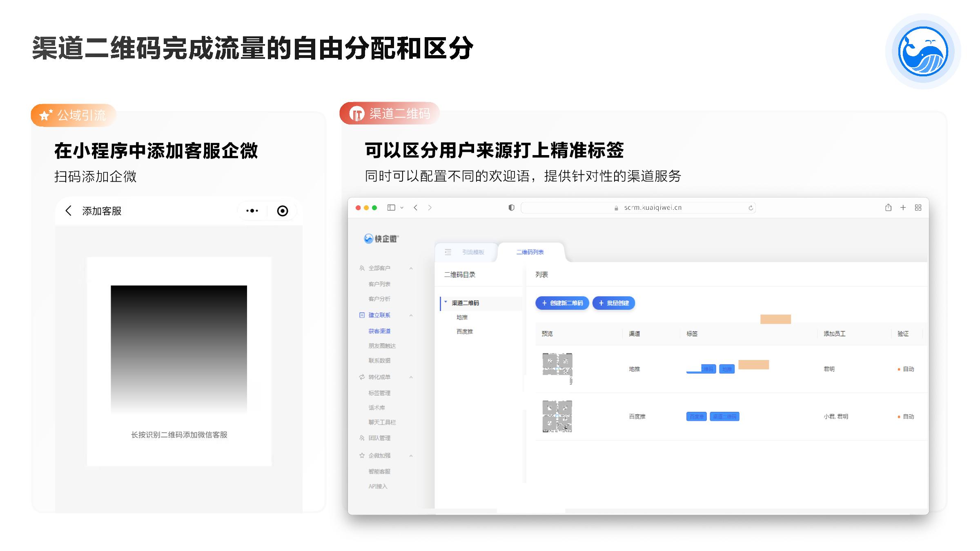Navigate back in Safari browser
Image resolution: width=980 pixels, height=551 pixels.
[x=415, y=207]
